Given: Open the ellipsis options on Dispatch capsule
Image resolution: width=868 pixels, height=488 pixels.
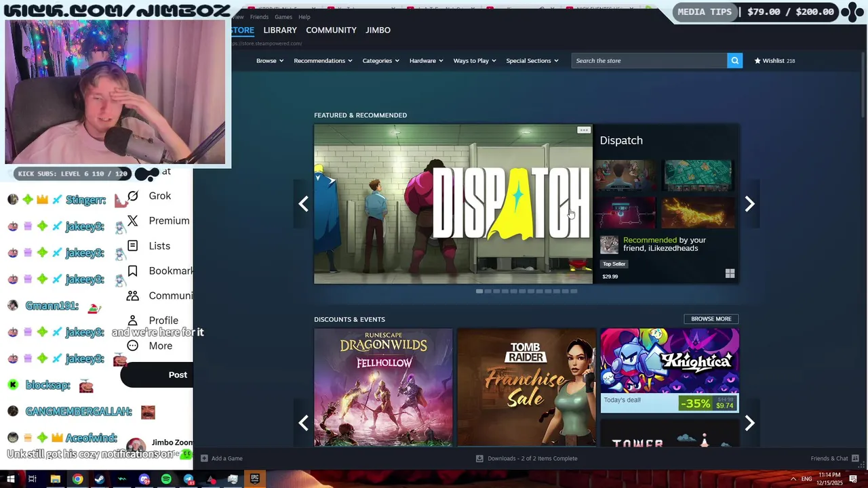Looking at the screenshot, I should (x=583, y=130).
